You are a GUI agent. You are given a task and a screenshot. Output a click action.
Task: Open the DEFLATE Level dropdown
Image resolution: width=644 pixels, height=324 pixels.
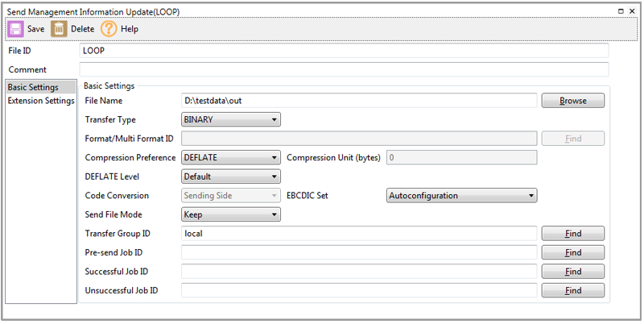click(231, 177)
